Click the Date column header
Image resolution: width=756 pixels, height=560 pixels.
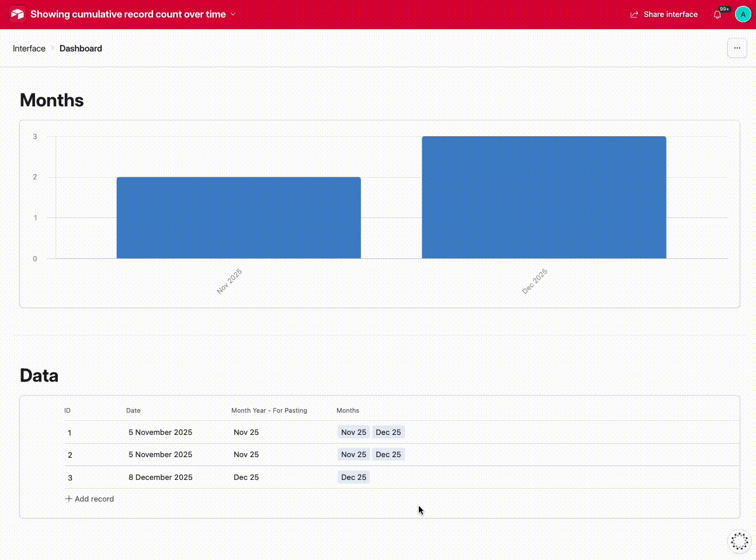coord(133,410)
